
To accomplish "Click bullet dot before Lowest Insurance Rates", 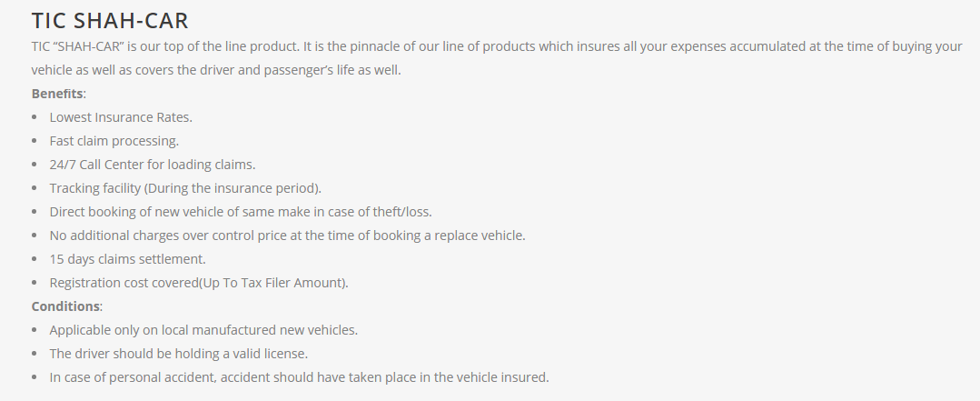I will point(35,117).
